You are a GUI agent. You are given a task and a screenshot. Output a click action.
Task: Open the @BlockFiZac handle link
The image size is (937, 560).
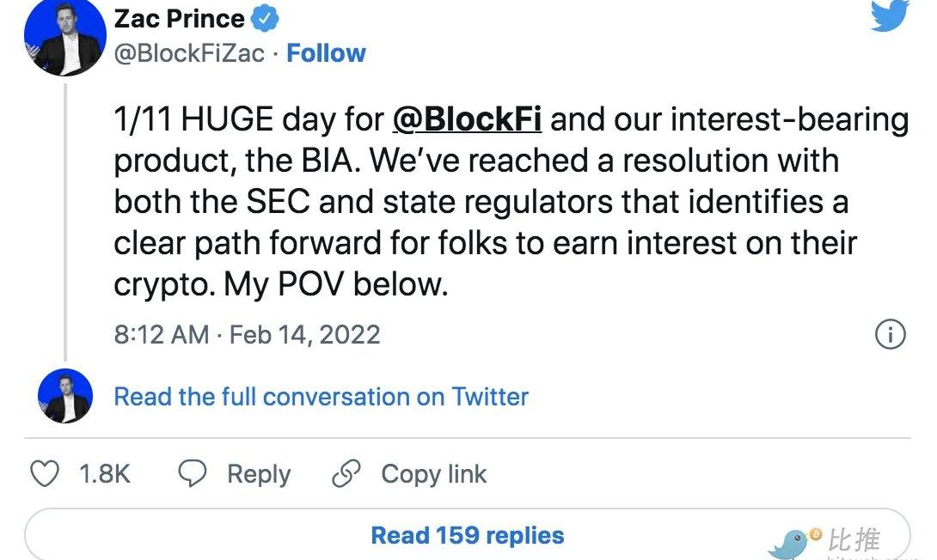189,53
